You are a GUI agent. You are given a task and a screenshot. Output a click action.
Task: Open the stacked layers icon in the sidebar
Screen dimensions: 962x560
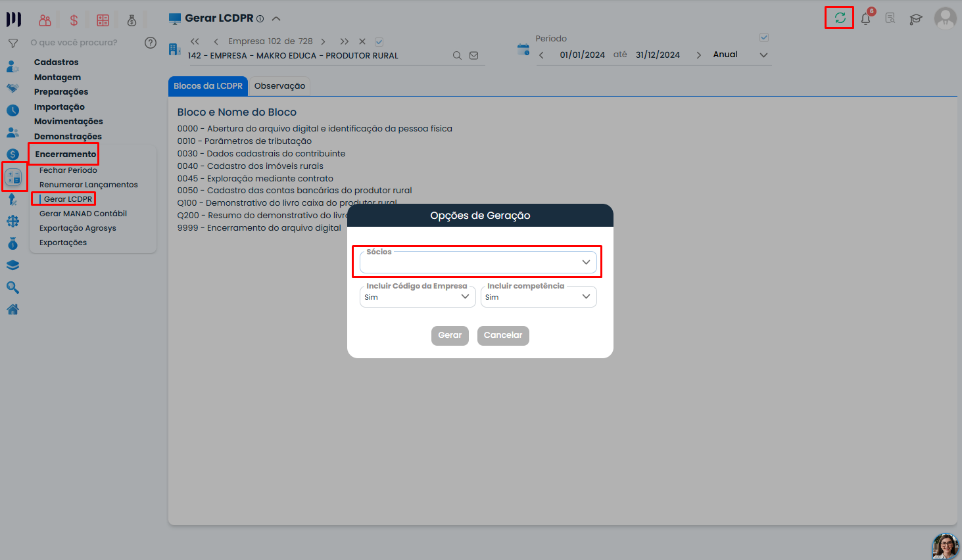12,266
